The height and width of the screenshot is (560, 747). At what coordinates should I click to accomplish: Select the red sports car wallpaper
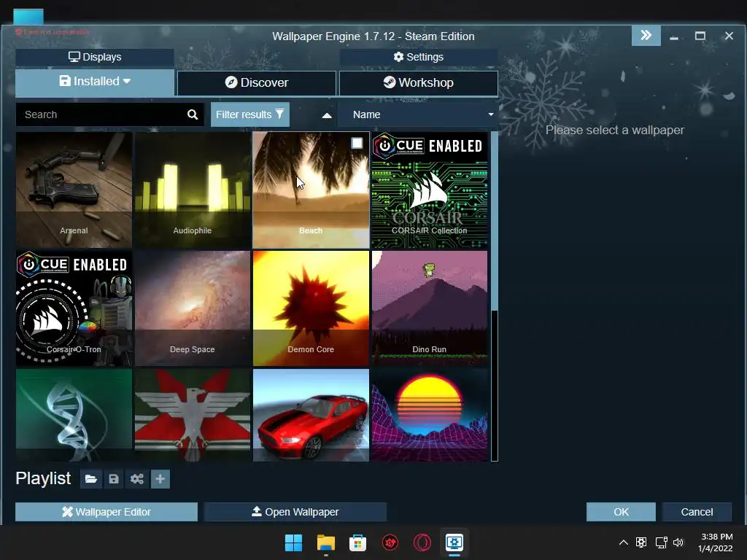(311, 415)
